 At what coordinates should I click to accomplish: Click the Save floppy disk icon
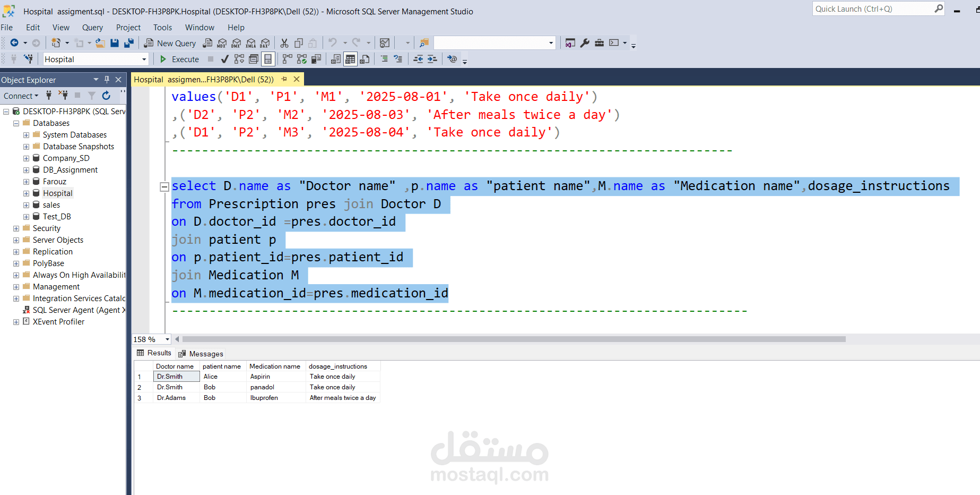click(x=115, y=43)
